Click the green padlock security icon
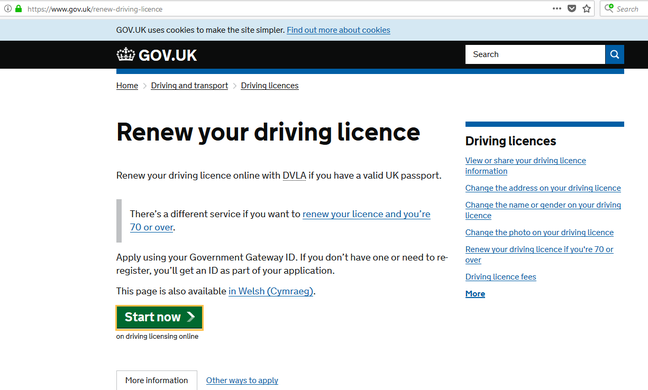648x390 pixels. (x=18, y=8)
